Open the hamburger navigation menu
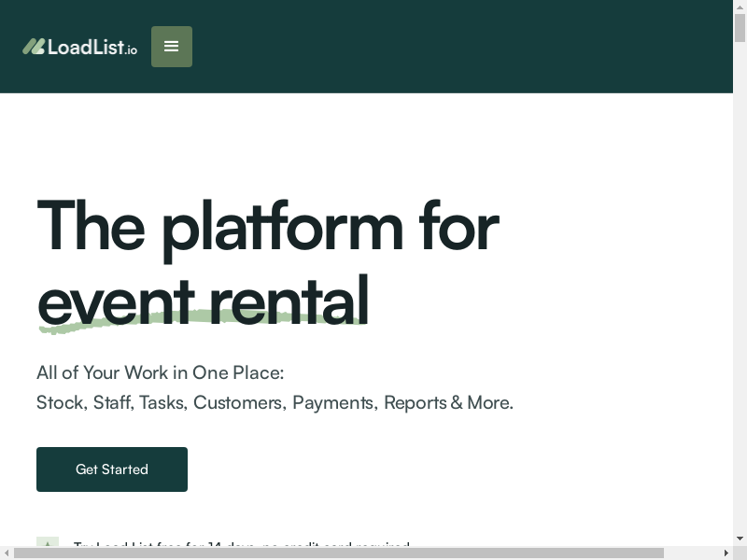Screen dimensions: 747x560 click(172, 47)
